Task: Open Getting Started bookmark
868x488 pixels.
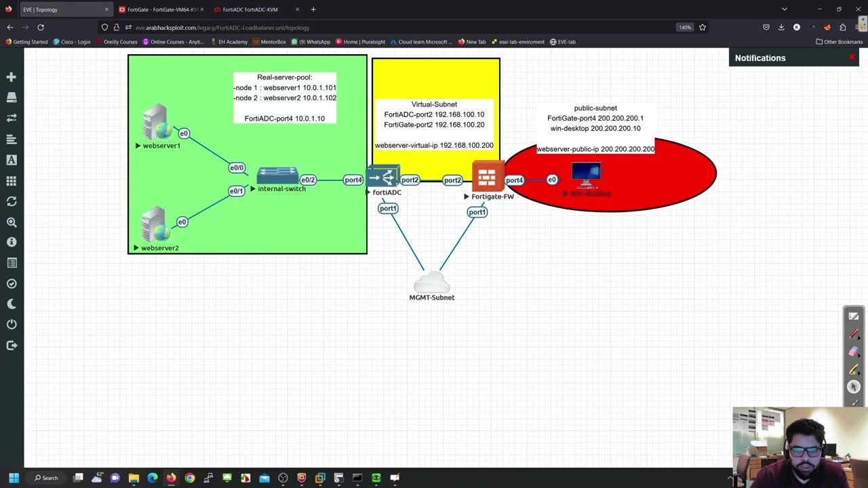Action: pyautogui.click(x=26, y=42)
